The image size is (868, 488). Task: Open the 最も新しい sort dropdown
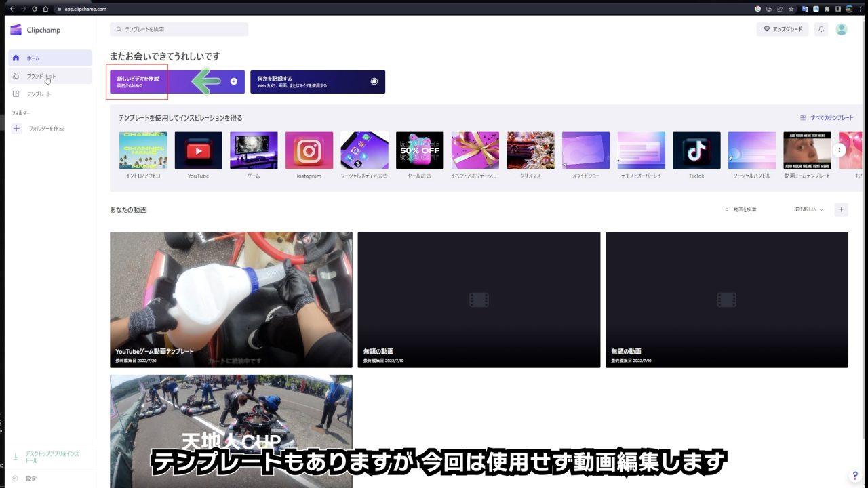(809, 210)
